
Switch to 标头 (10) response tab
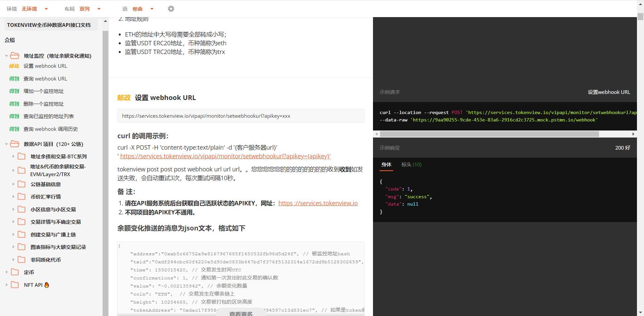pyautogui.click(x=412, y=164)
